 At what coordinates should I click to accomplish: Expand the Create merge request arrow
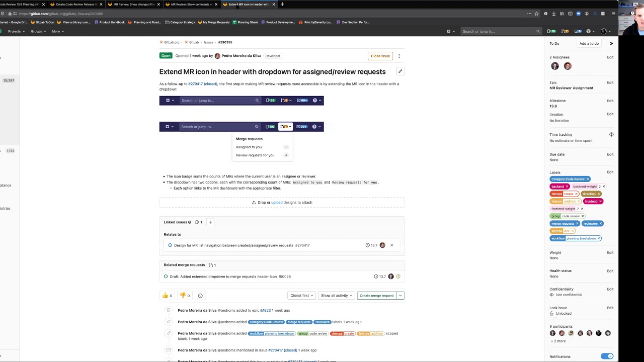coord(400,296)
